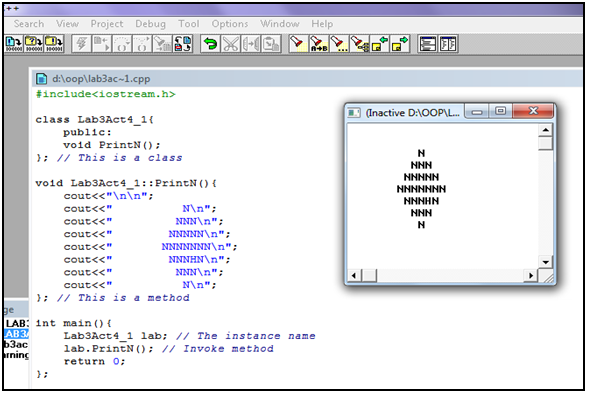Click the 'void PrintN();' declaration line
Screen dimensions: 589x393
[x=112, y=145]
